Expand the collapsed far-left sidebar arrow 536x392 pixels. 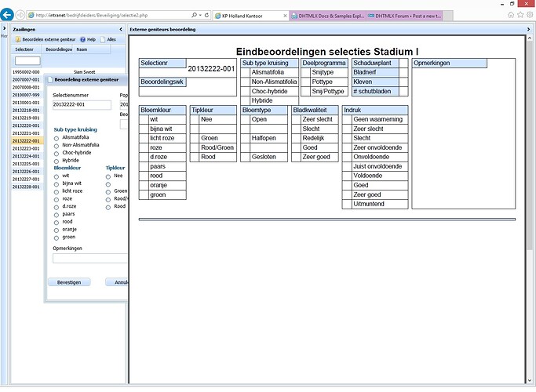point(5,28)
